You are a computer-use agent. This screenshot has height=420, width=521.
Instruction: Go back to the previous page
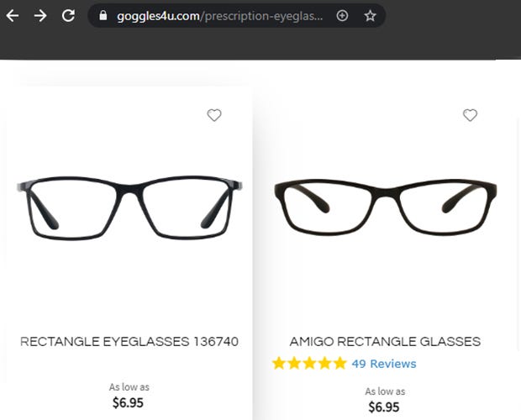(x=13, y=16)
